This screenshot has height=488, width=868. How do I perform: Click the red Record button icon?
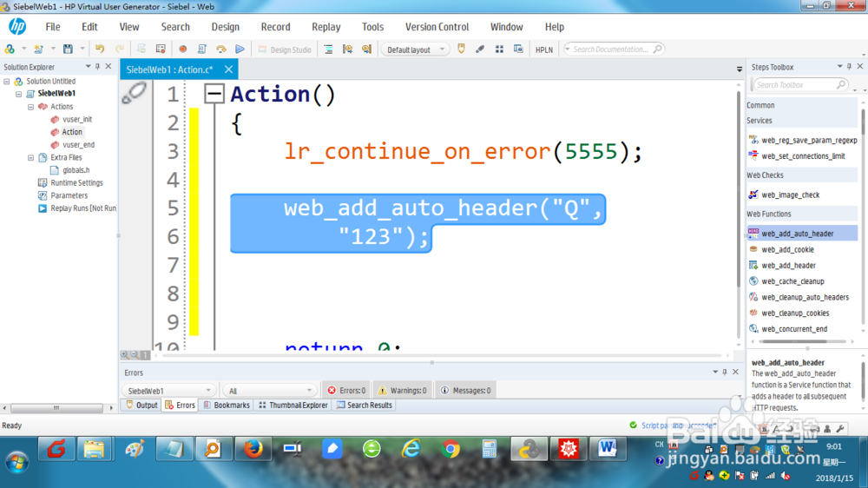pos(182,49)
